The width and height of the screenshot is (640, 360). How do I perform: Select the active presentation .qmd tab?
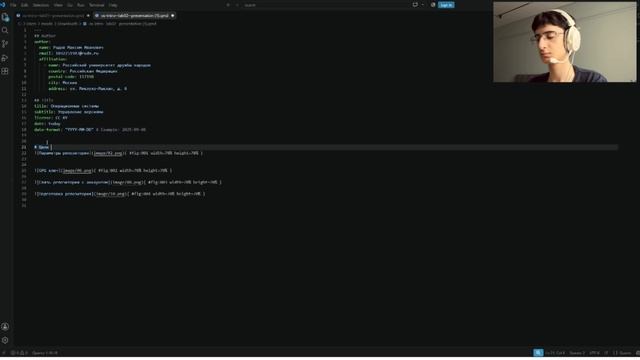click(134, 16)
